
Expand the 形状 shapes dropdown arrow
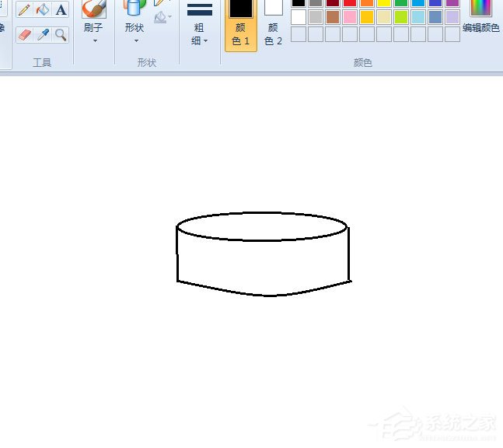[x=136, y=41]
